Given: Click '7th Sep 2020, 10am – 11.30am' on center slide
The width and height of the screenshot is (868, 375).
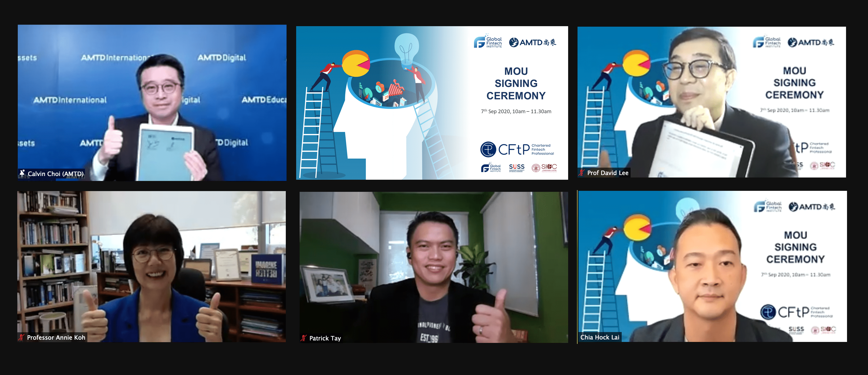Looking at the screenshot, I should 516,111.
